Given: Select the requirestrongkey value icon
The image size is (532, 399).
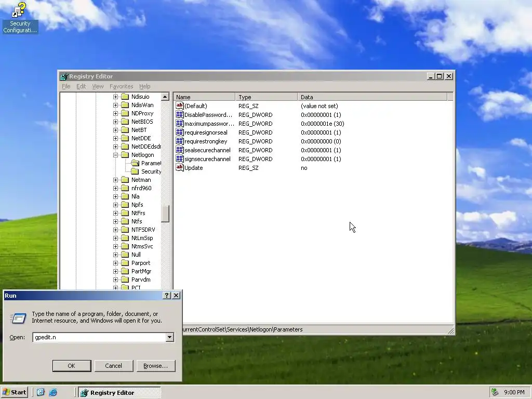Looking at the screenshot, I should click(x=179, y=141).
